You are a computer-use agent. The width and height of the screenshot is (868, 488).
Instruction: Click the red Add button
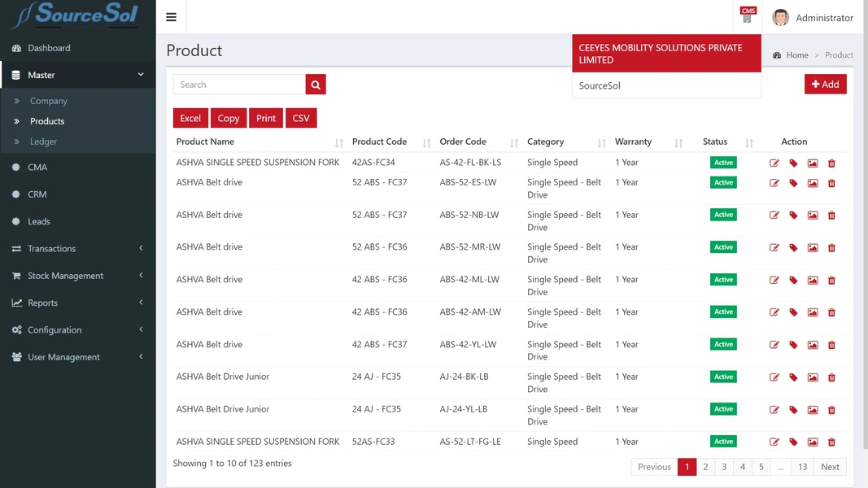coord(825,85)
